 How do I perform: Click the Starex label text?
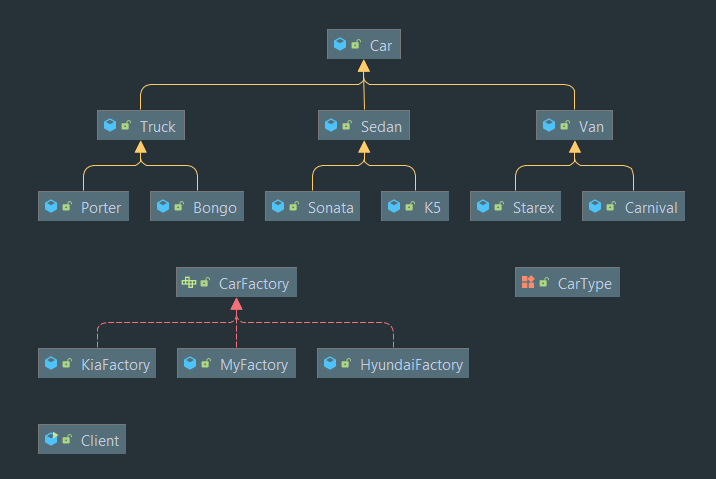tap(533, 208)
